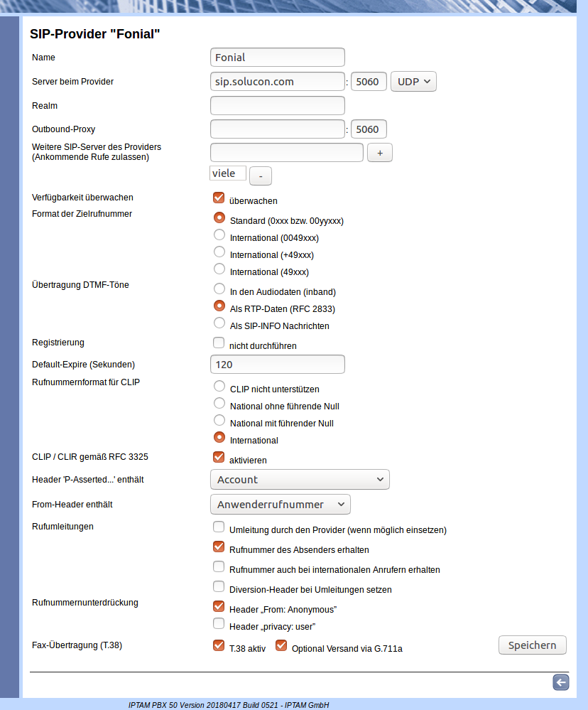Choose National mit führender Null
Viewport: 588px width, 710px height.
pos(219,420)
